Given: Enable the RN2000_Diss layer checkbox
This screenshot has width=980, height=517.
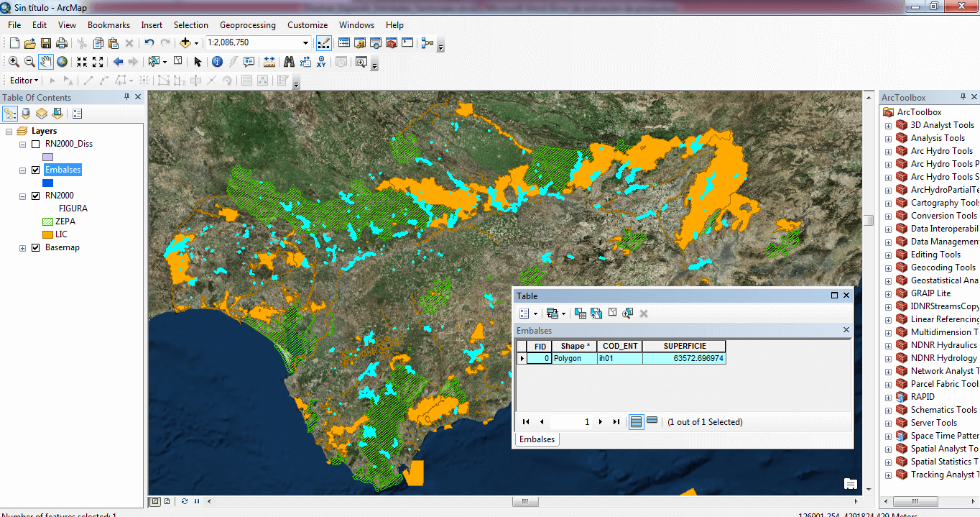Looking at the screenshot, I should click(x=36, y=144).
